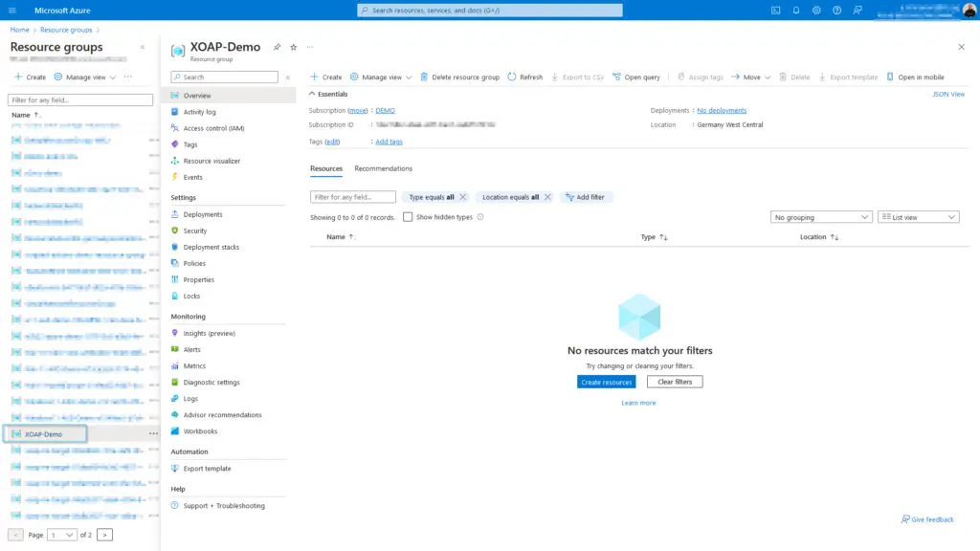Click the Create resources button

[606, 382]
